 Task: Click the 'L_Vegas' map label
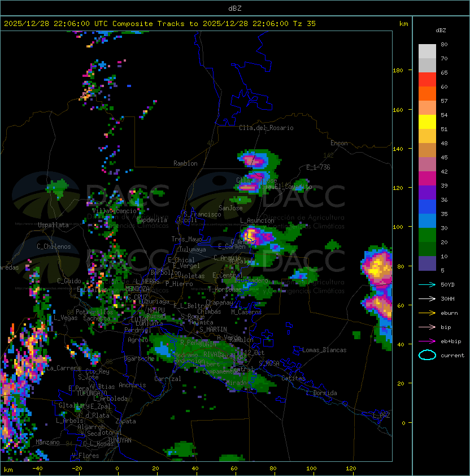pos(66,318)
